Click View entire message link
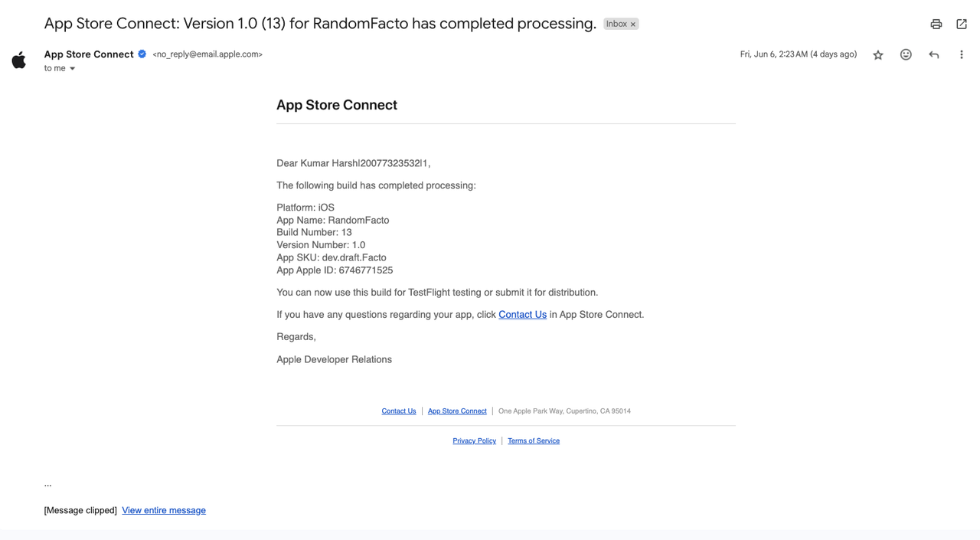The height and width of the screenshot is (540, 980). [164, 510]
